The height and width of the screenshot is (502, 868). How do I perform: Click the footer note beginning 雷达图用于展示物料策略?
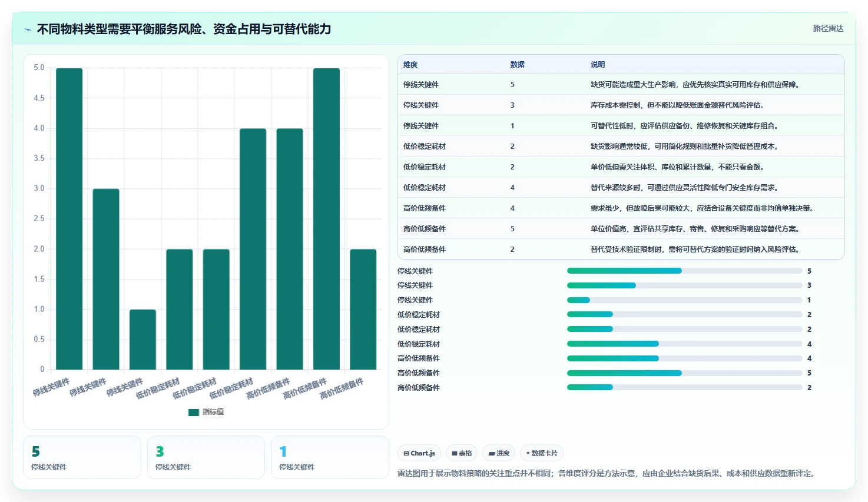click(x=608, y=473)
